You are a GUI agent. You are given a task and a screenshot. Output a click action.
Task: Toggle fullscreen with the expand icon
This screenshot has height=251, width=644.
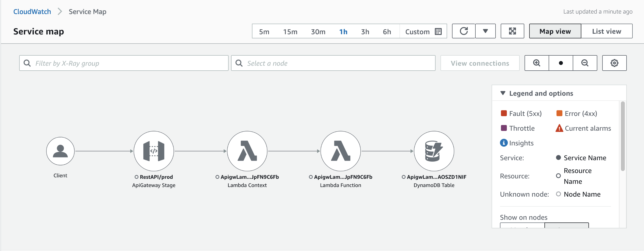512,31
